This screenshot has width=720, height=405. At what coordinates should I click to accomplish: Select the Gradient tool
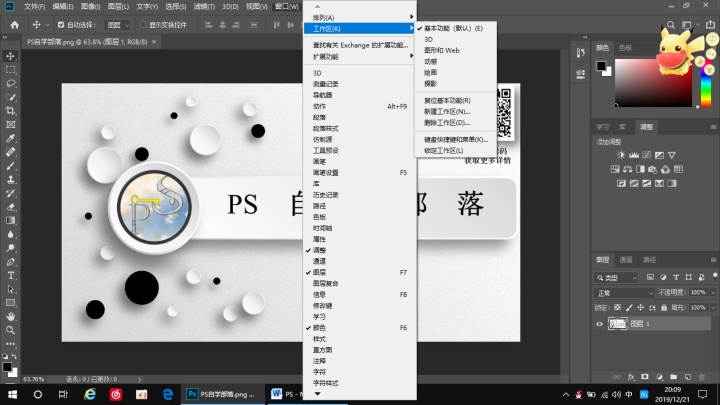point(10,220)
